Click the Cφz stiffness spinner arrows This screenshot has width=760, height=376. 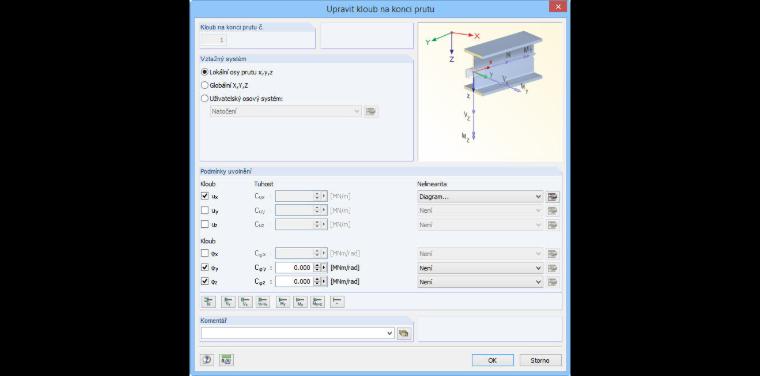(317, 282)
